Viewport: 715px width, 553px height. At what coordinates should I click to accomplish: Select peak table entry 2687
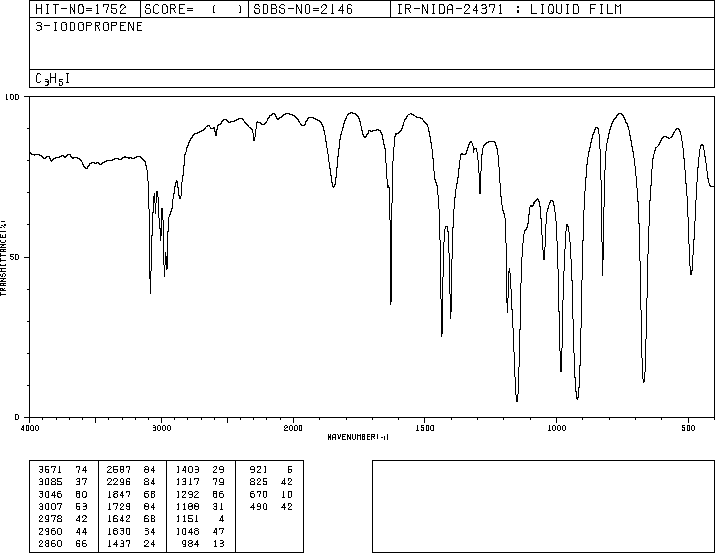coord(119,470)
